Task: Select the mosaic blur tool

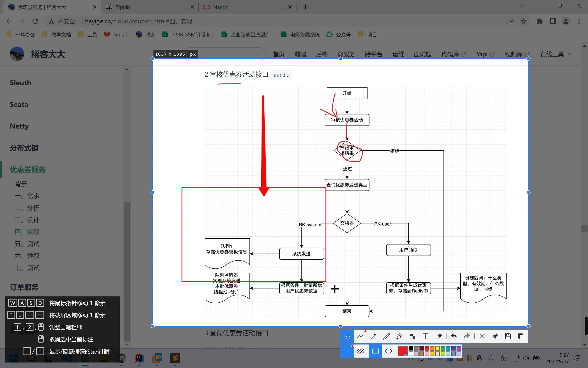Action: point(413,336)
